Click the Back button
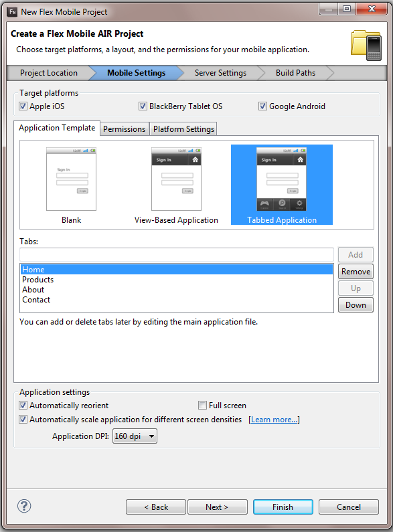 tap(156, 507)
